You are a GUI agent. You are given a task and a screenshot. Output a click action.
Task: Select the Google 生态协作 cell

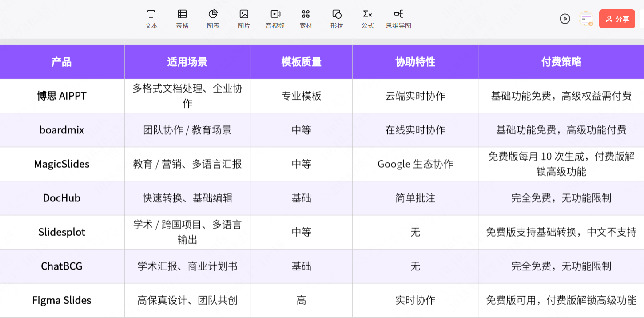coord(415,164)
